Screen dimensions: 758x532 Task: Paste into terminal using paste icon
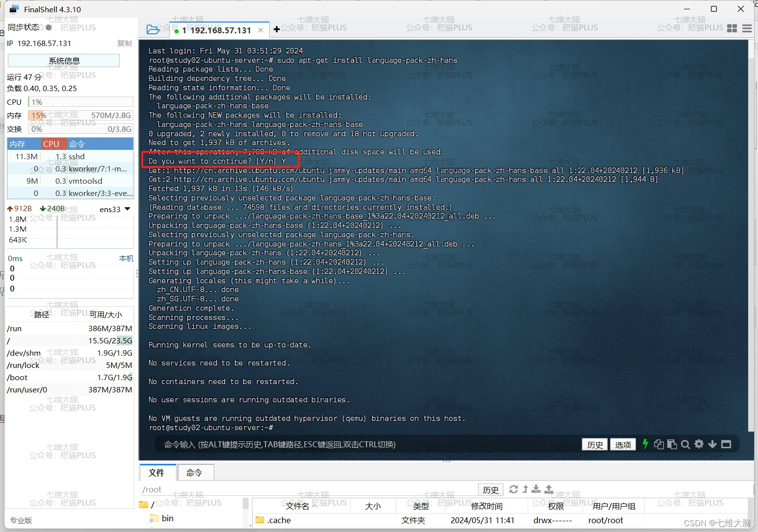[x=672, y=444]
